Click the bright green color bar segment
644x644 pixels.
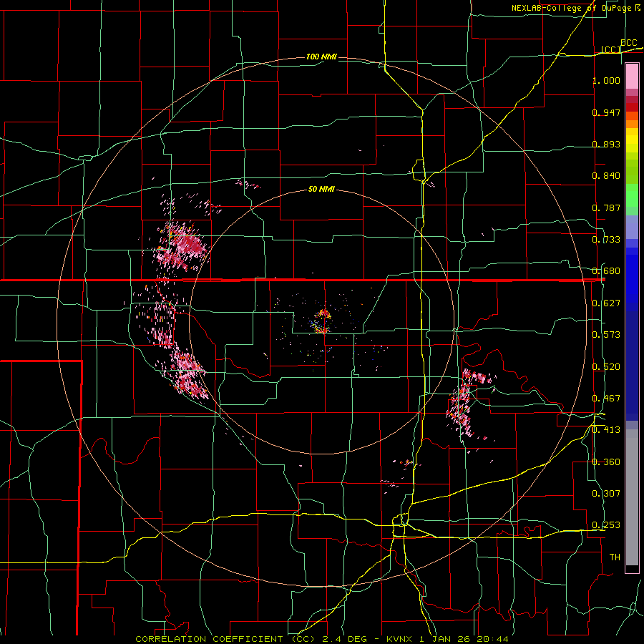tap(632, 195)
